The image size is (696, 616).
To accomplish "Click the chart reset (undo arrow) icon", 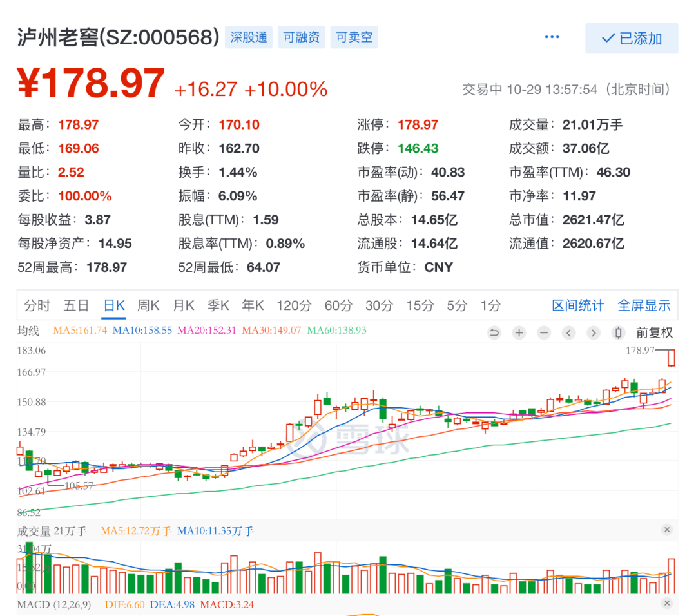I will [x=494, y=333].
